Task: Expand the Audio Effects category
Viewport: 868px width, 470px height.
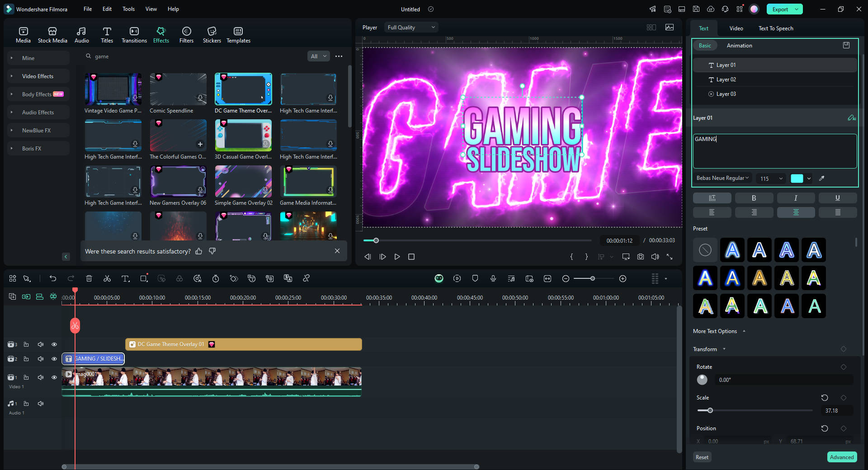Action: click(x=38, y=113)
